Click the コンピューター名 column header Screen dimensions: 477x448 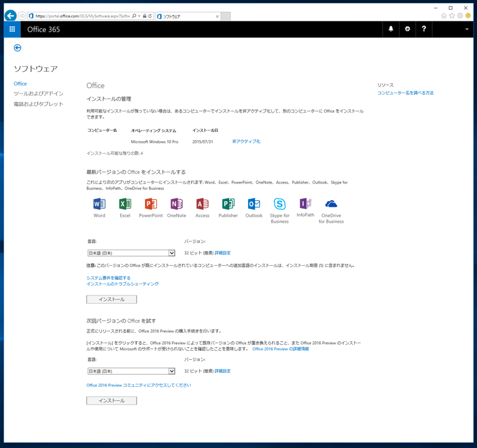coord(102,130)
